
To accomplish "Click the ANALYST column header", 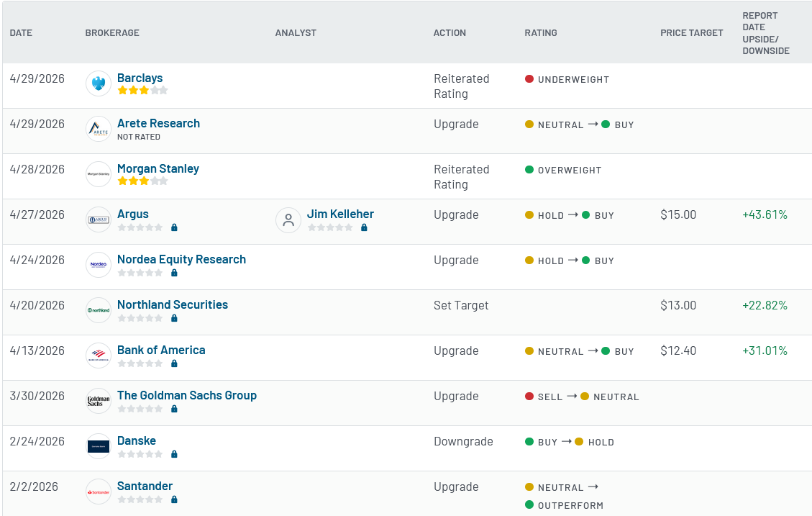I will [296, 32].
